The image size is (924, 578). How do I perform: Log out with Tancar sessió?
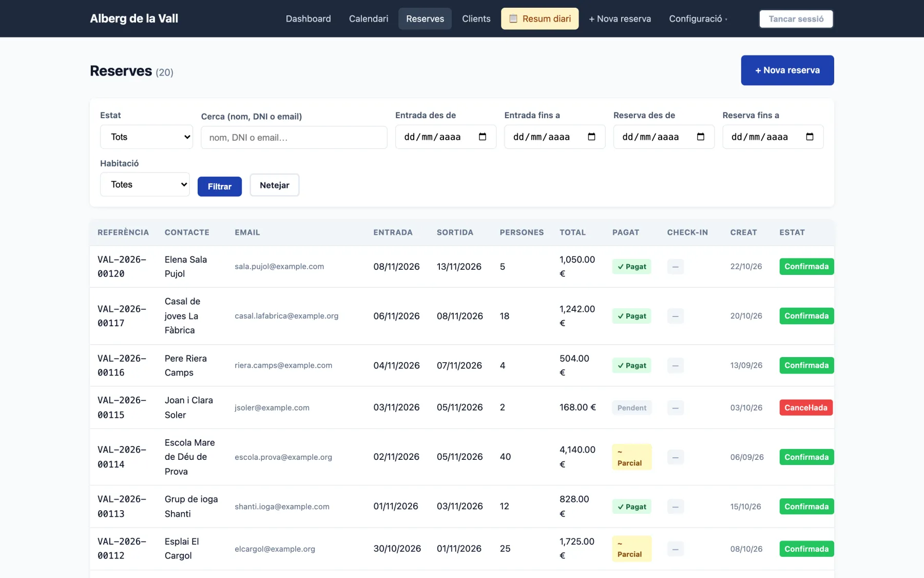(x=796, y=18)
